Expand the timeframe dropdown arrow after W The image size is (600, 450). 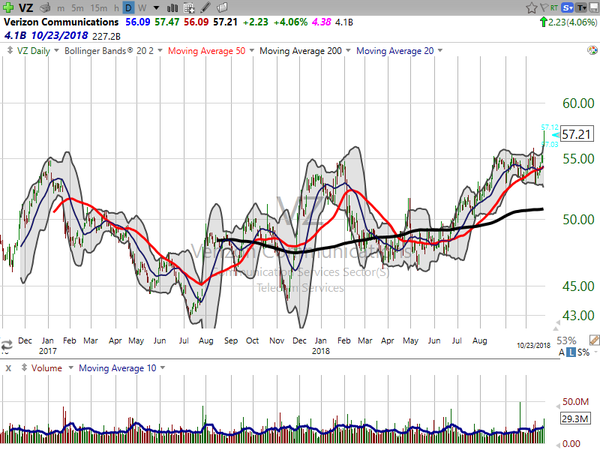click(x=153, y=8)
